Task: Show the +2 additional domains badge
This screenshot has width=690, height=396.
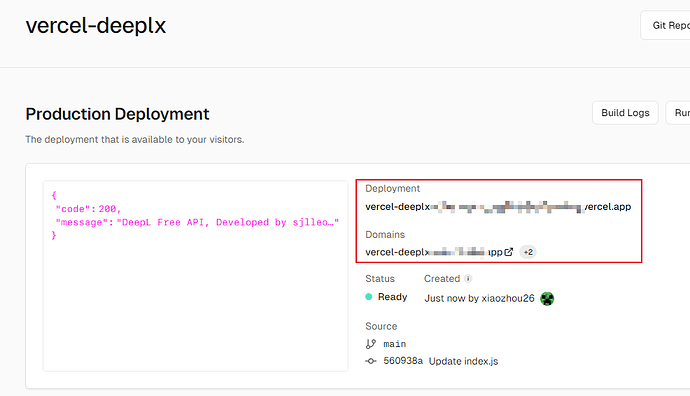Action: pos(528,252)
